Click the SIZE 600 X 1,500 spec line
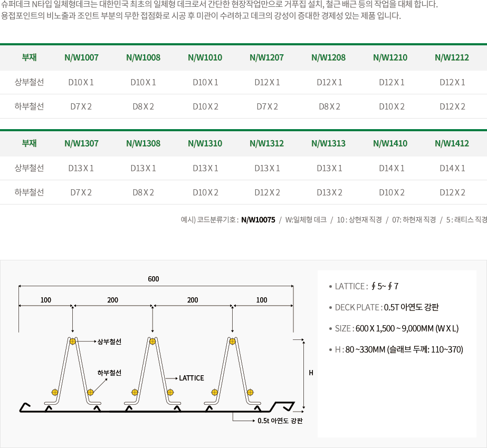 pos(394,328)
